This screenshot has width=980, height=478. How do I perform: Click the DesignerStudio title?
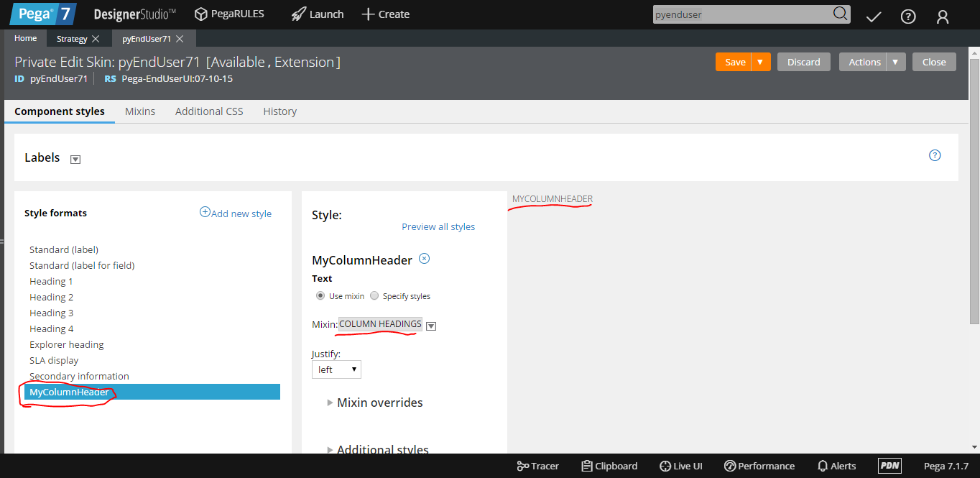click(x=135, y=14)
